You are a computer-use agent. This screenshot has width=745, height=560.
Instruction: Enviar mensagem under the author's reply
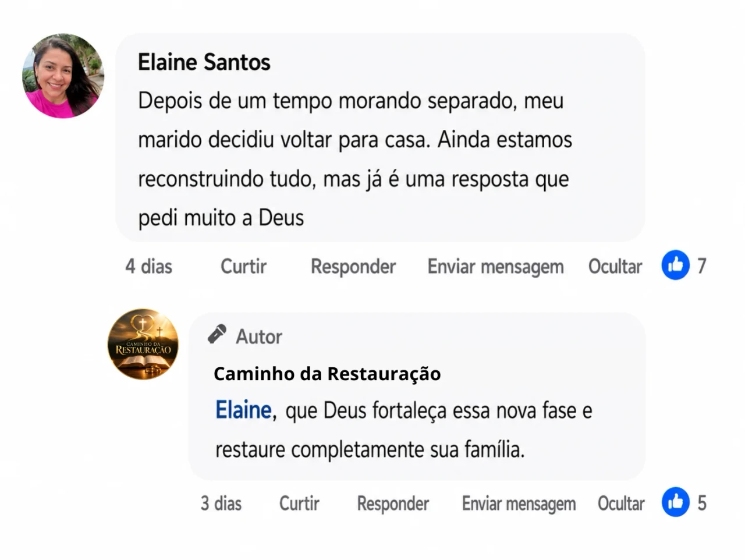pos(519,504)
